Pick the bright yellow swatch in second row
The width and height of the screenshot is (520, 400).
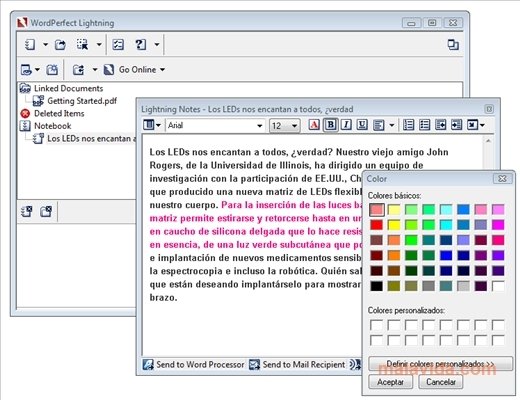394,225
